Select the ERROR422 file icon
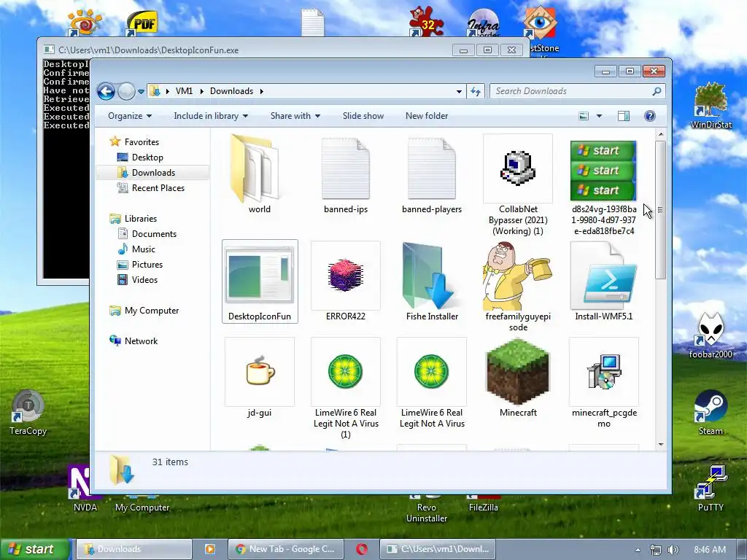 point(345,275)
